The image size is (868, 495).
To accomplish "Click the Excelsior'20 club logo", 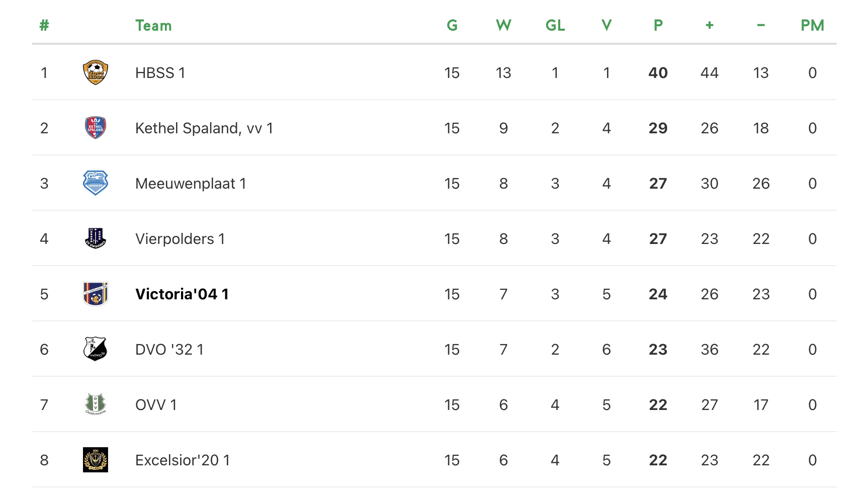I will coord(96,460).
